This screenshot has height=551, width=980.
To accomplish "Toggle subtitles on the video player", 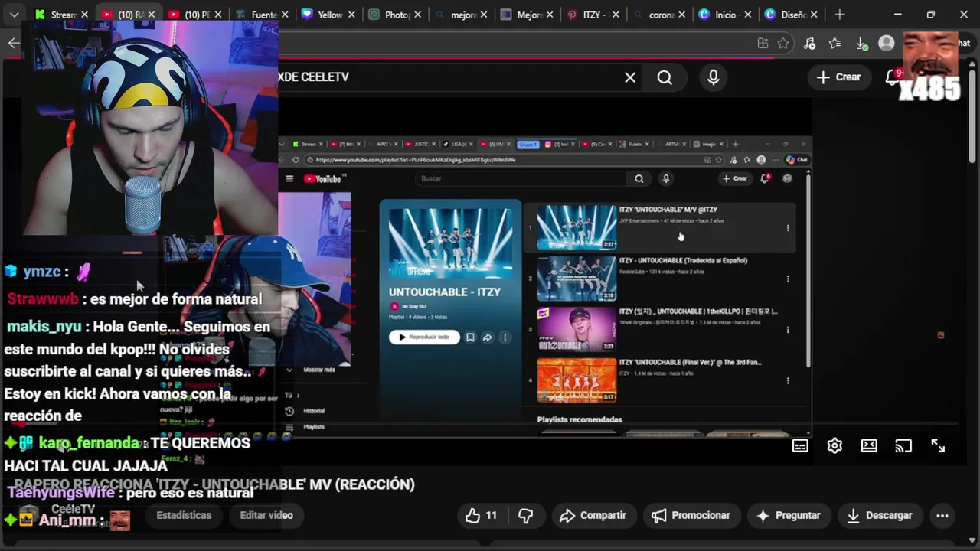I will pos(800,446).
